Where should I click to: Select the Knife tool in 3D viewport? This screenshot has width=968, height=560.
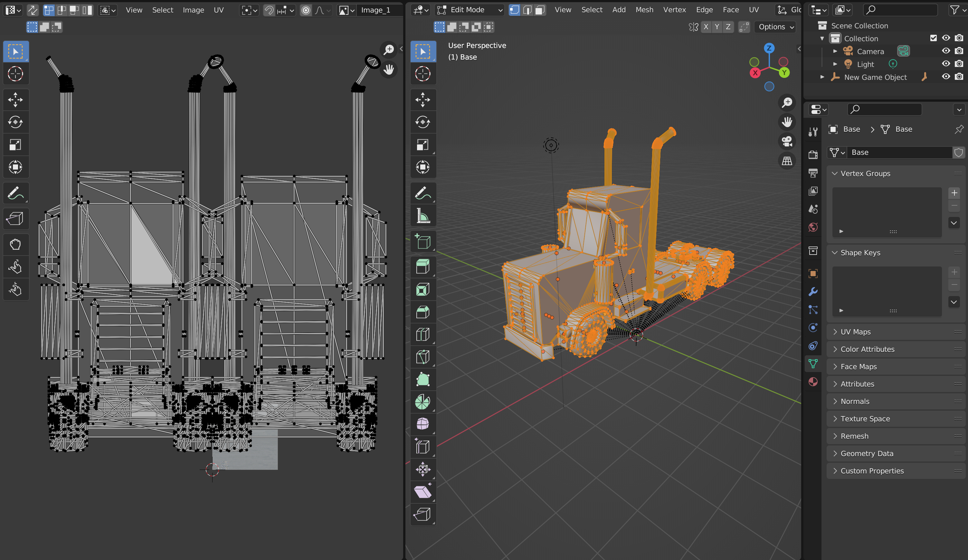pyautogui.click(x=422, y=357)
